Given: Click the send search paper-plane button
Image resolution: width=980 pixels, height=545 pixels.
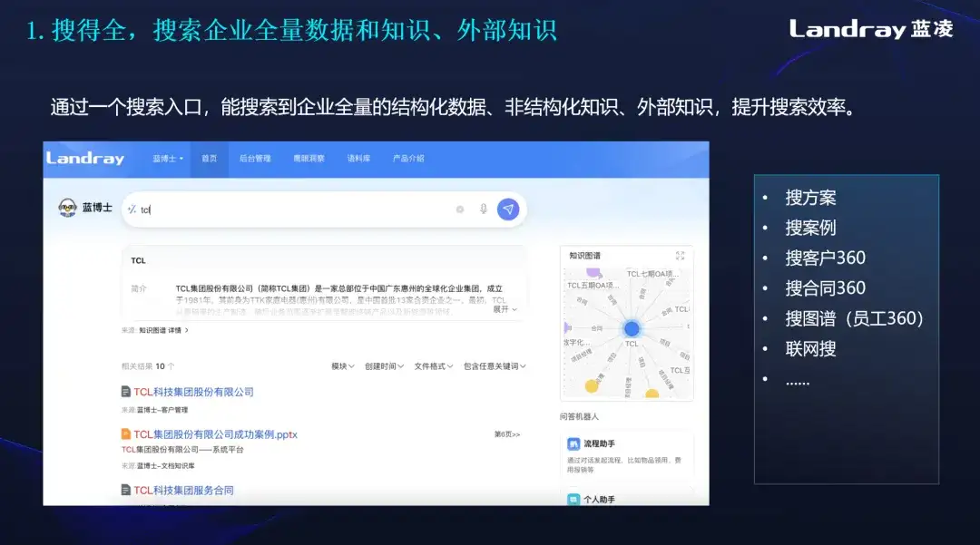Looking at the screenshot, I should [x=508, y=209].
